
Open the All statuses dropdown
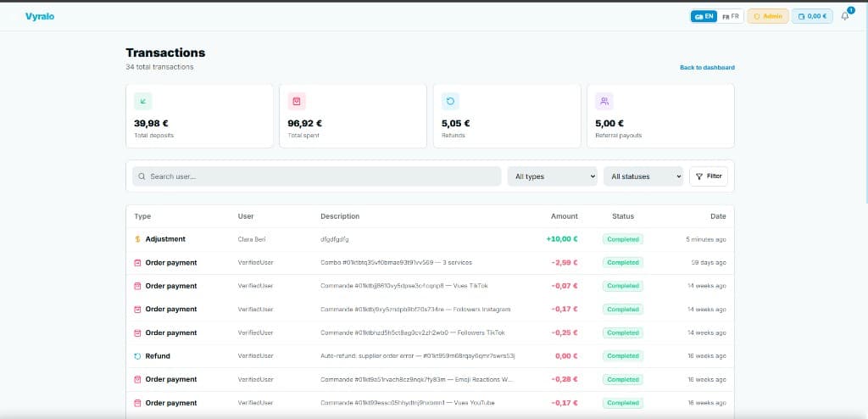tap(643, 176)
